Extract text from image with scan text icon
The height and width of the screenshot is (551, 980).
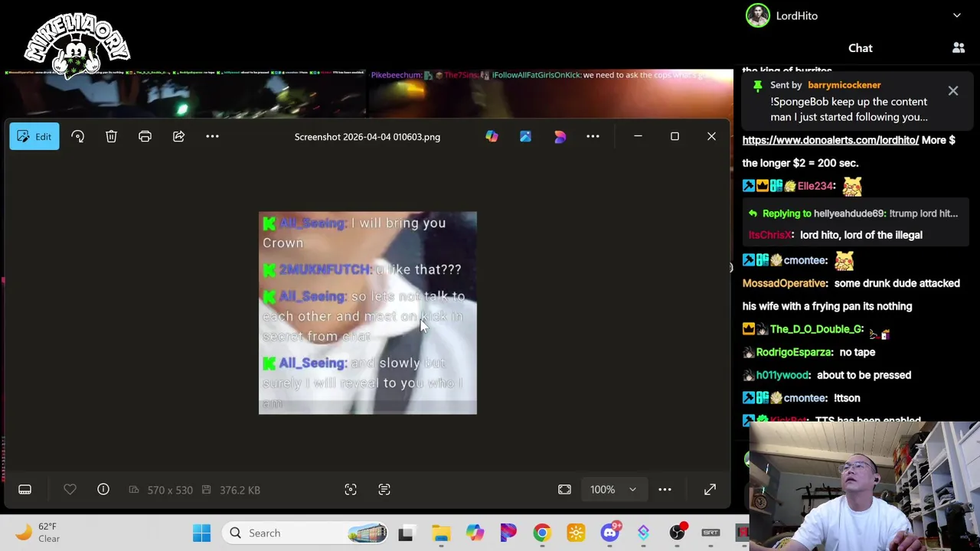click(384, 490)
